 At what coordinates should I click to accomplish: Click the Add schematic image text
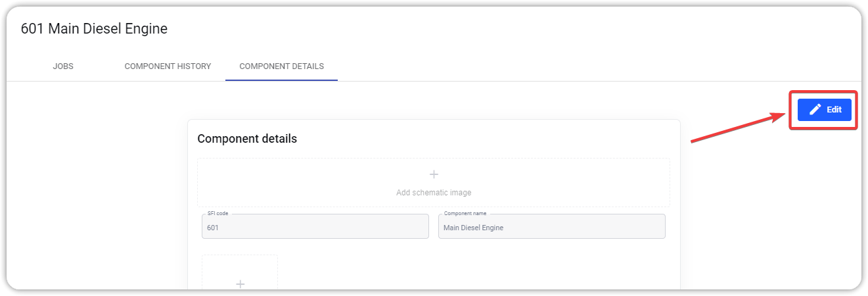(x=434, y=193)
